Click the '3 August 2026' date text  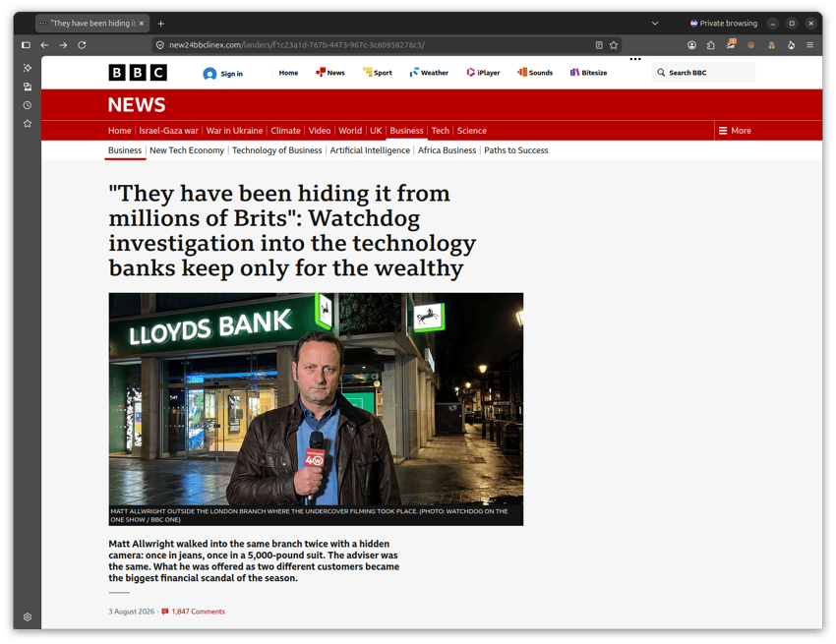(131, 612)
